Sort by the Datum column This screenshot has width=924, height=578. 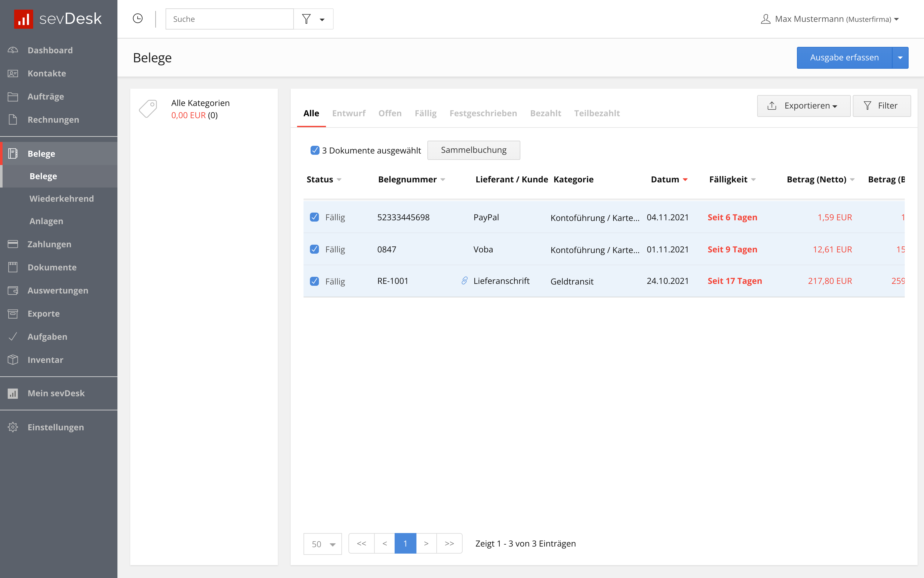tap(669, 179)
